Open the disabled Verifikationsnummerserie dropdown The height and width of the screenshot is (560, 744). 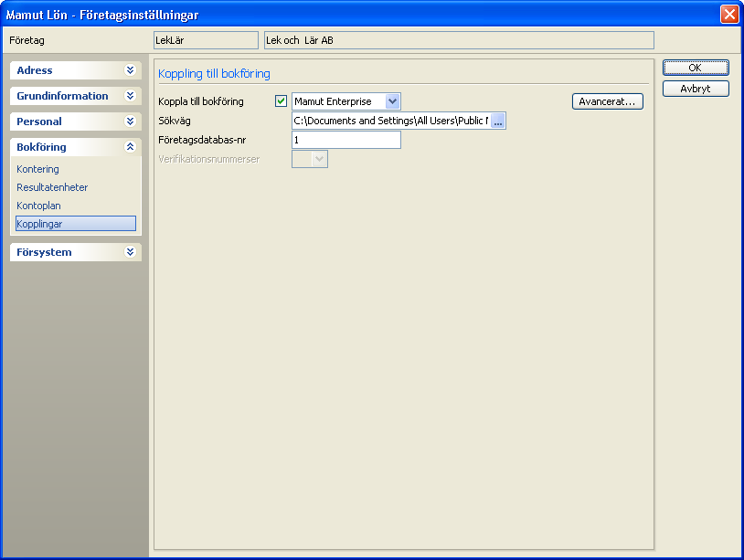[x=319, y=159]
